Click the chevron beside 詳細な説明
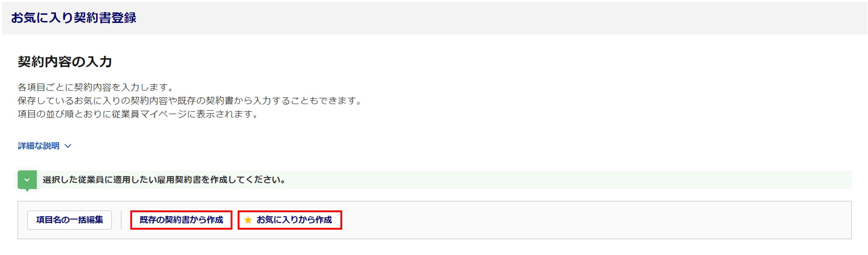 (x=68, y=146)
